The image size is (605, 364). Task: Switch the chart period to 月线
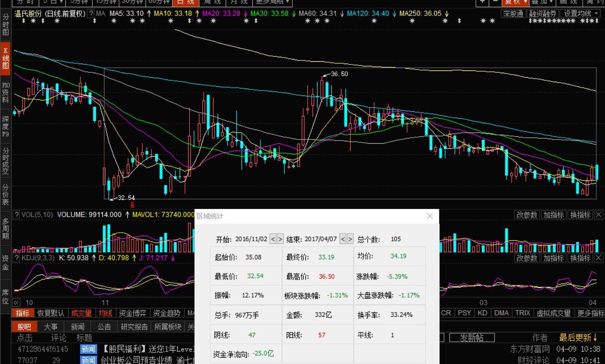[240, 2]
